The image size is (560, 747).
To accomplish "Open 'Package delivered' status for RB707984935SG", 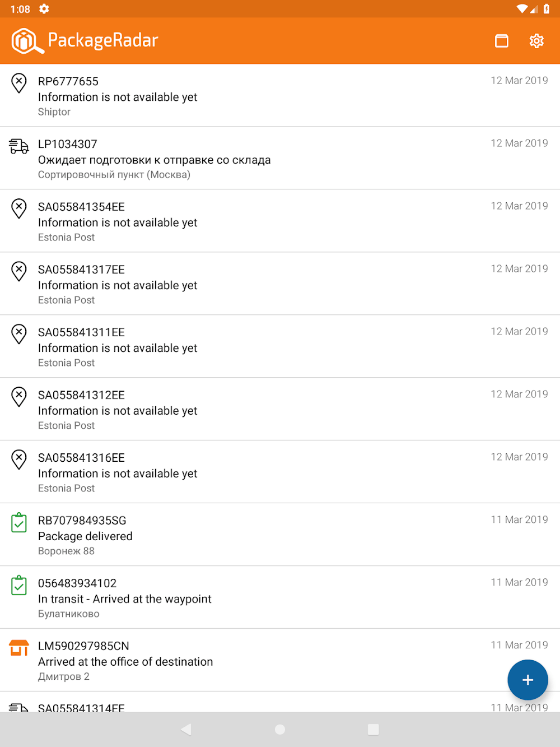I will click(x=85, y=536).
